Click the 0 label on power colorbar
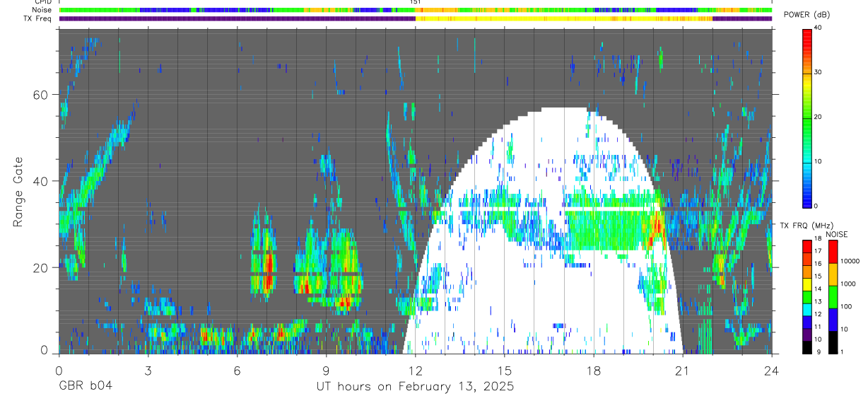Viewport: 868px width, 401px height. pyautogui.click(x=816, y=206)
